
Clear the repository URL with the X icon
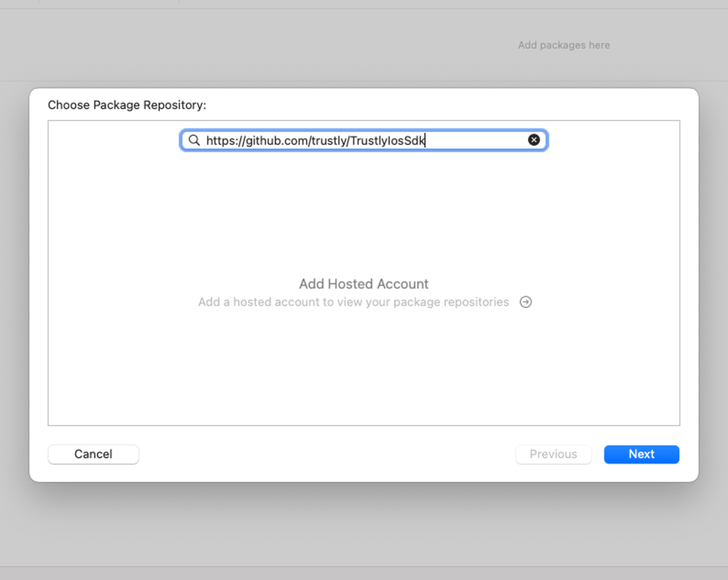point(533,140)
